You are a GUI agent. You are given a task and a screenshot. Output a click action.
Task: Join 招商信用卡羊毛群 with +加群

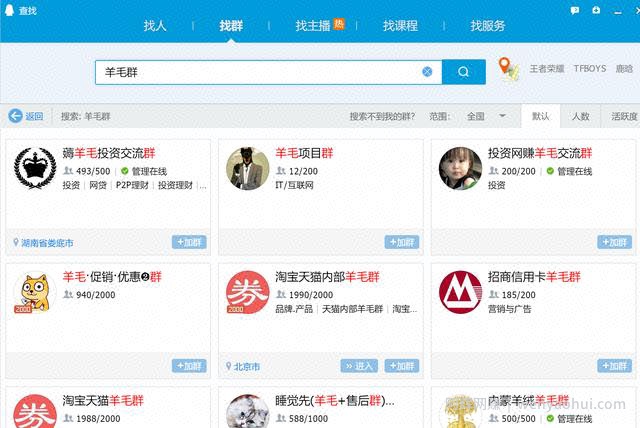tap(614, 366)
